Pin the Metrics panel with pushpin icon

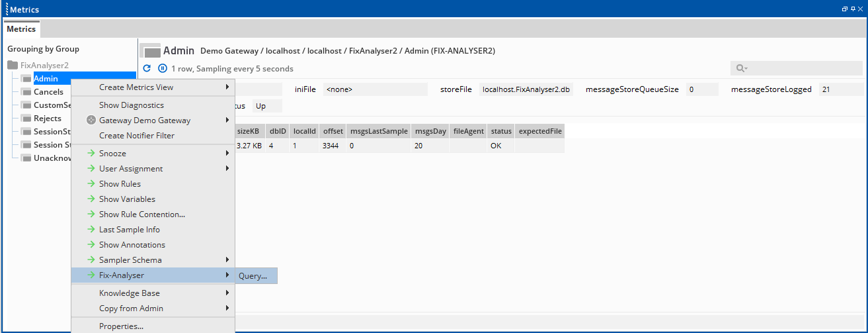pos(852,9)
